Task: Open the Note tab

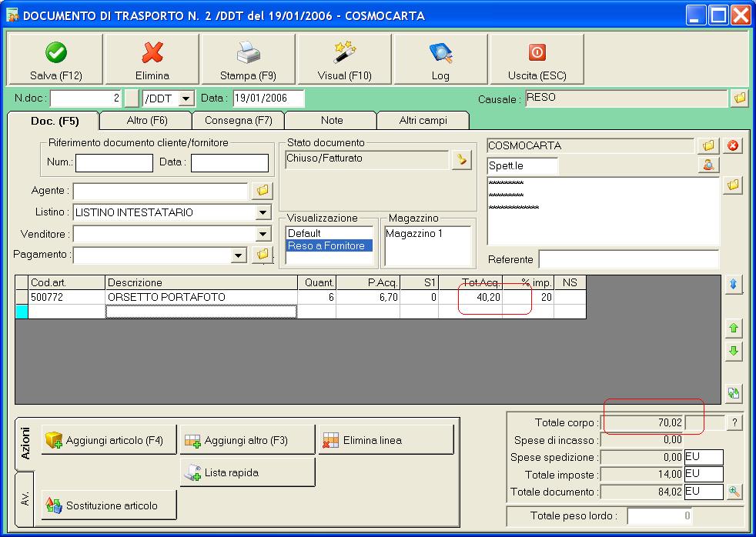Action: click(x=332, y=121)
